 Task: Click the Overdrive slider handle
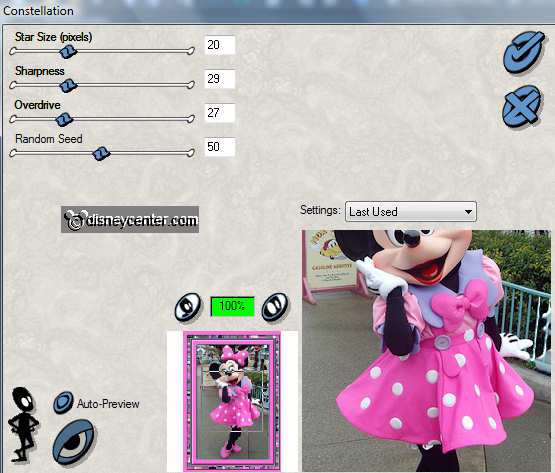[64, 120]
